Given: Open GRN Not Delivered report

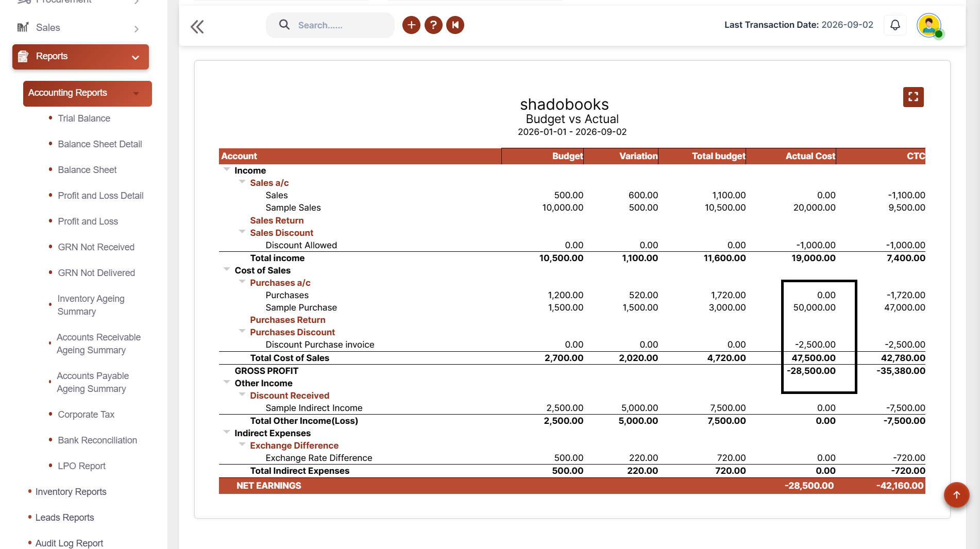Looking at the screenshot, I should click(x=96, y=273).
